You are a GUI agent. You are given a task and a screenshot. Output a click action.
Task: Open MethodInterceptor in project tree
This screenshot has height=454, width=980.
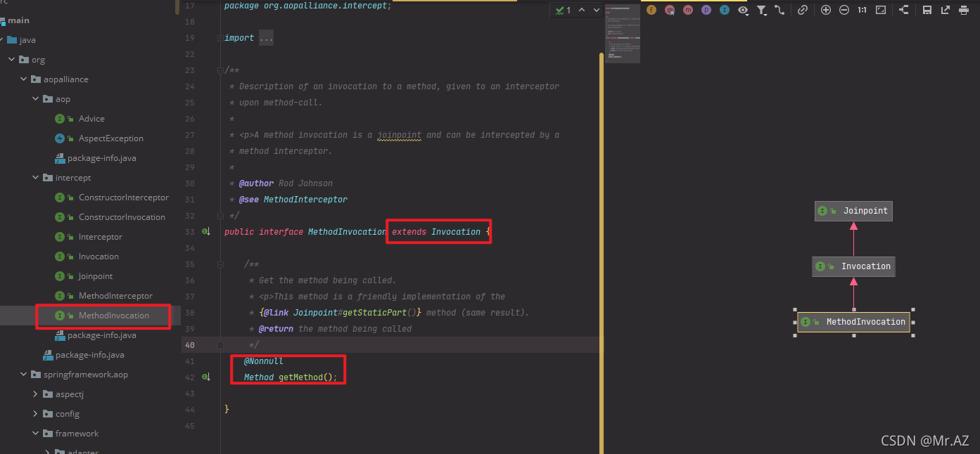point(115,296)
